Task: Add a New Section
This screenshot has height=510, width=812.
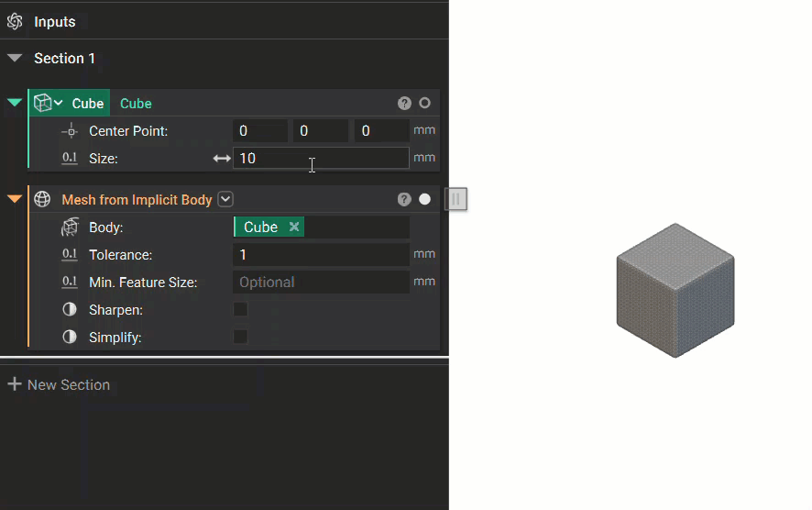Action: (x=59, y=384)
